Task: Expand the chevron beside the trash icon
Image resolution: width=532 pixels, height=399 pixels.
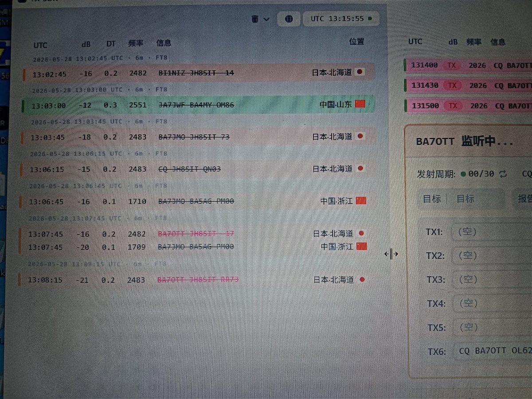Action: pyautogui.click(x=266, y=19)
